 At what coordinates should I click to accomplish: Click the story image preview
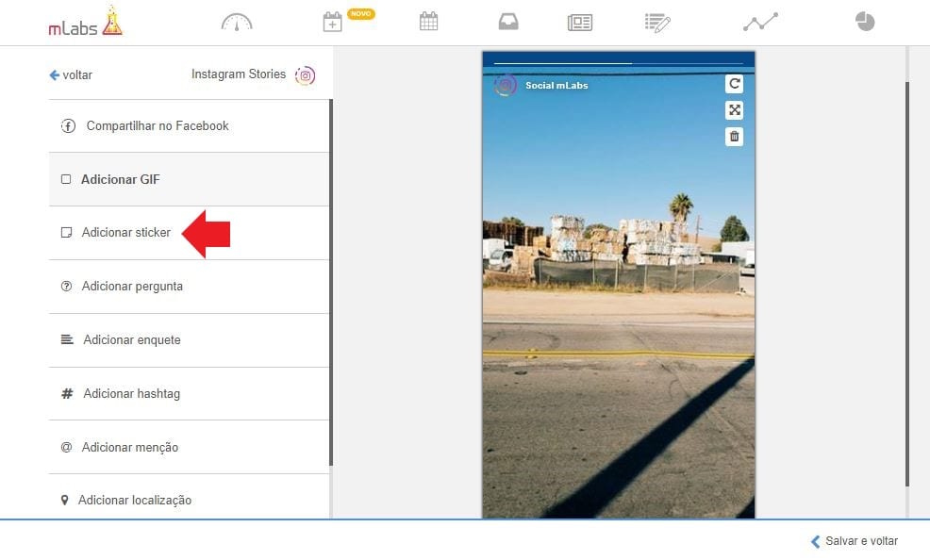tap(618, 285)
